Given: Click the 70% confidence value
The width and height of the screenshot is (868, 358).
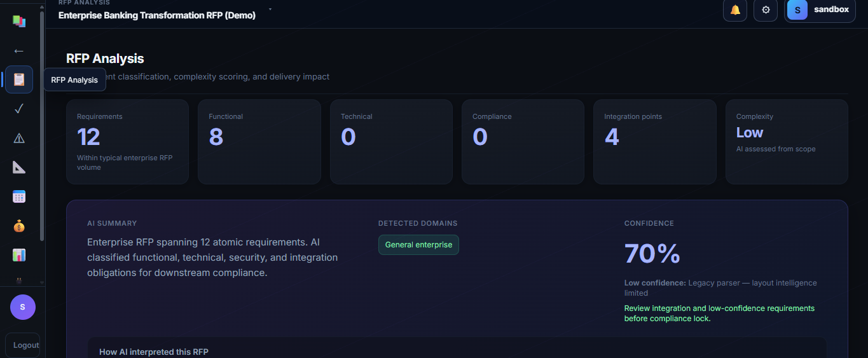Looking at the screenshot, I should 652,254.
